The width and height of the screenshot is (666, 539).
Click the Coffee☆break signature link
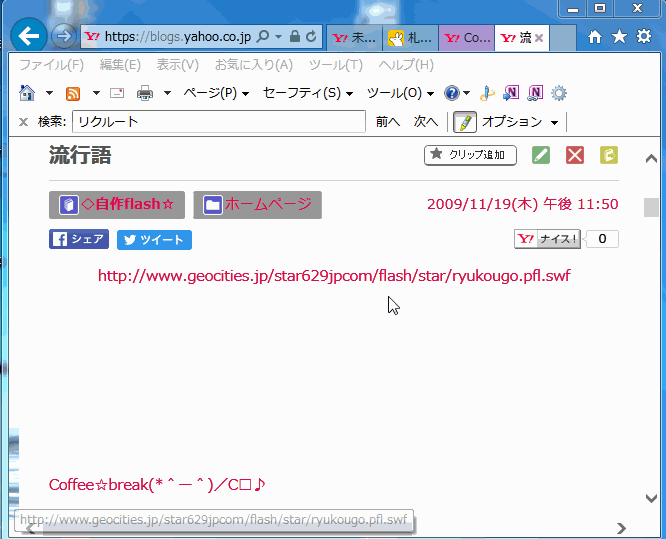(x=157, y=484)
